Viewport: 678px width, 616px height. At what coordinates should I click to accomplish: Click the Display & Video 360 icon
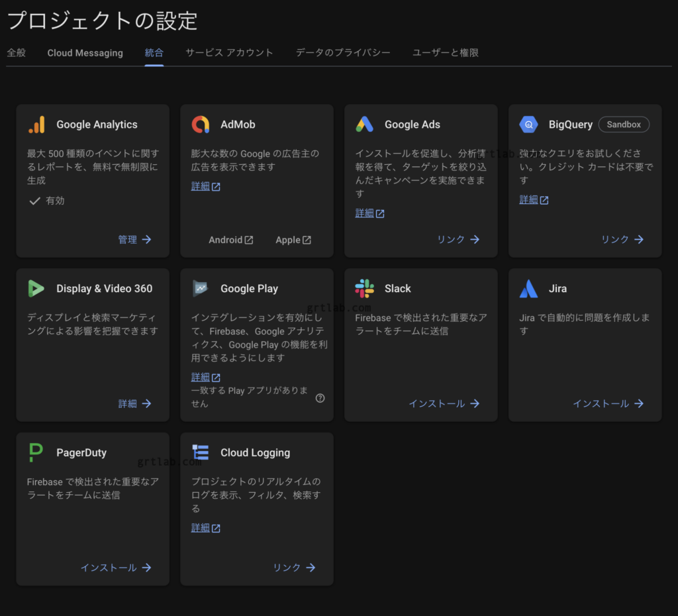(36, 288)
